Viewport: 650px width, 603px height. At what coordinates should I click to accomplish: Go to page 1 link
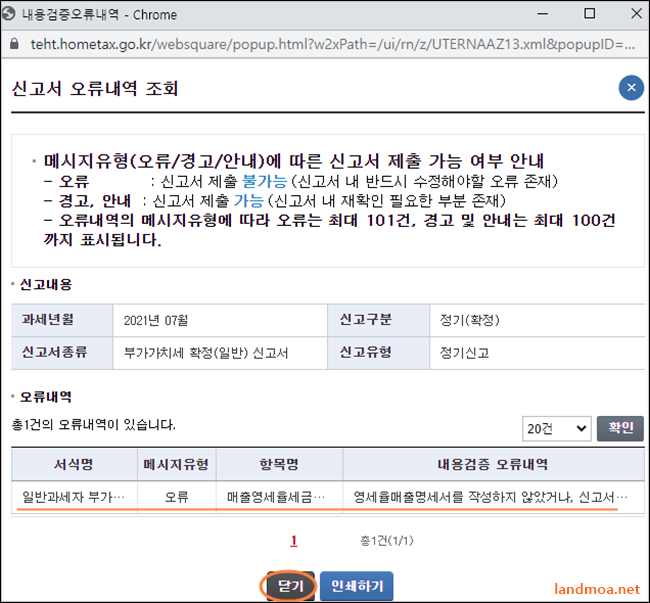click(293, 540)
